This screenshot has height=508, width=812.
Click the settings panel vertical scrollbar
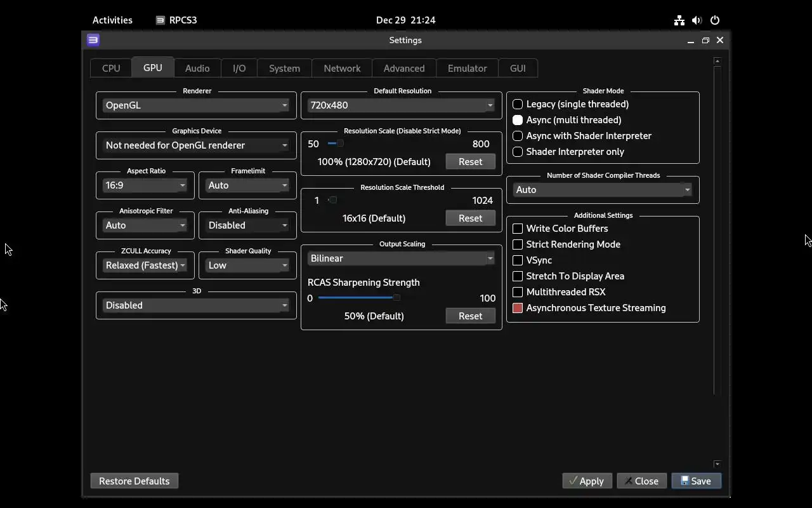(x=717, y=230)
